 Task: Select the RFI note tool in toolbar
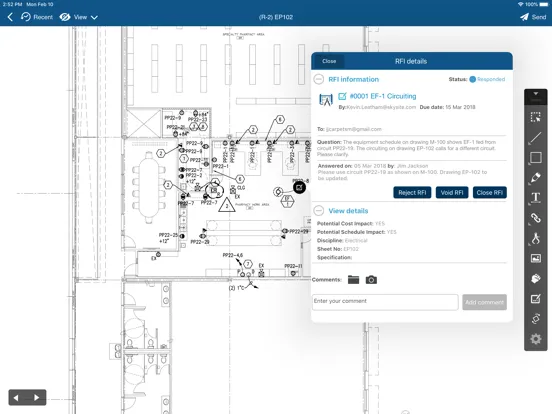coord(535,299)
